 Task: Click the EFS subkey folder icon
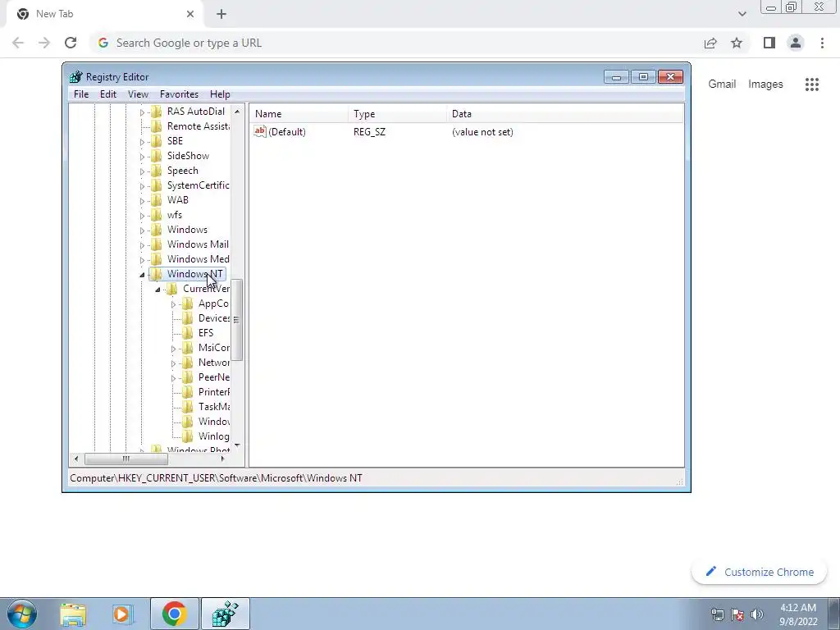[188, 333]
